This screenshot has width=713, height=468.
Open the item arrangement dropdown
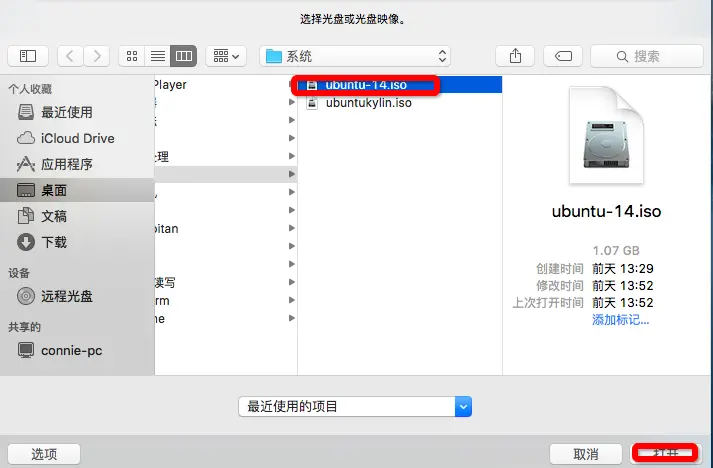226,56
